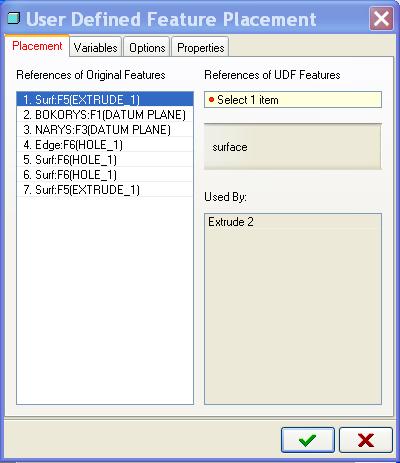Viewport: 400px width, 463px height.
Task: Activate the 'Select 1 item' collector field
Action: coord(293,99)
